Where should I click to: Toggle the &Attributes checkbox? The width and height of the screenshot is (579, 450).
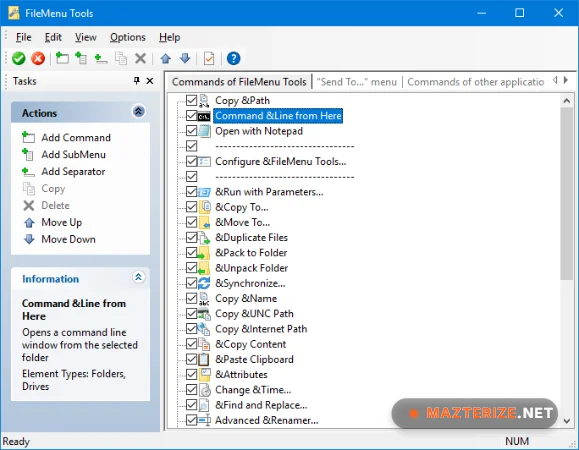click(x=191, y=374)
